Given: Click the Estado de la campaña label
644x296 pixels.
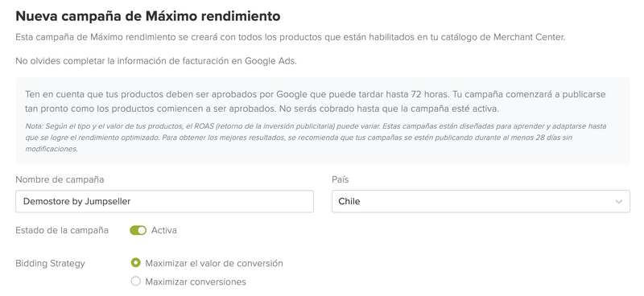Looking at the screenshot, I should click(x=62, y=230).
